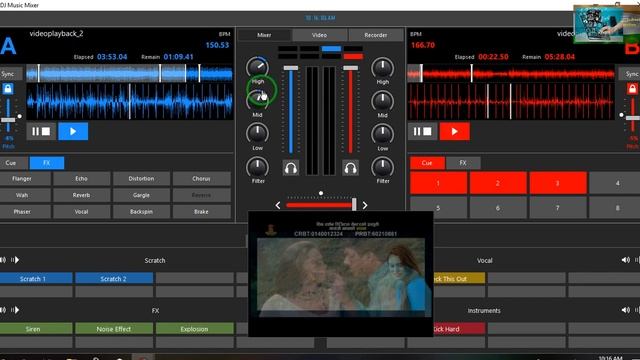Apply the Reverb effect
Screen dimensions: 640x360
pyautogui.click(x=82, y=195)
